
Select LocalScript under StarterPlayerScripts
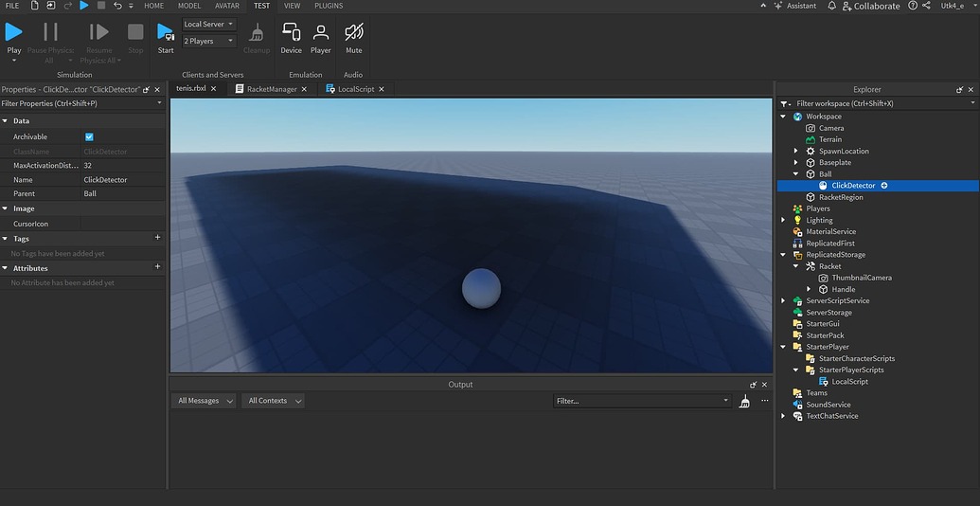849,382
